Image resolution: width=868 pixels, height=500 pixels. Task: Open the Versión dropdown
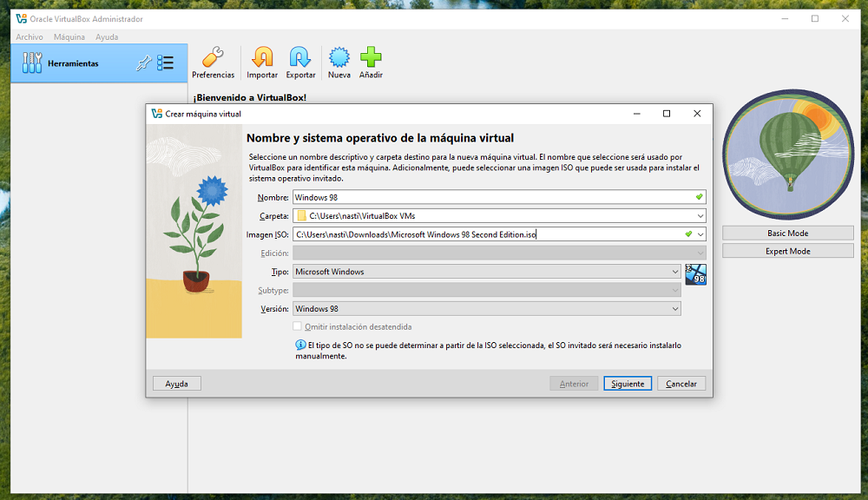675,308
